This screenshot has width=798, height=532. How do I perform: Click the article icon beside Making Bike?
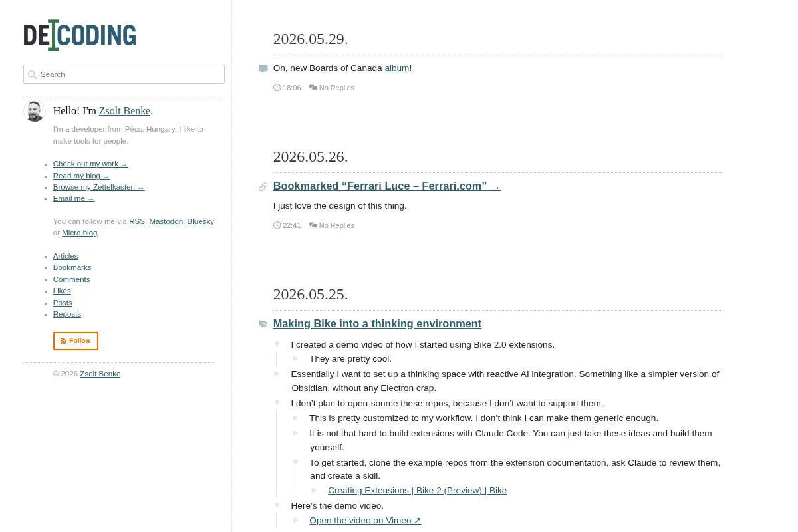tap(263, 324)
